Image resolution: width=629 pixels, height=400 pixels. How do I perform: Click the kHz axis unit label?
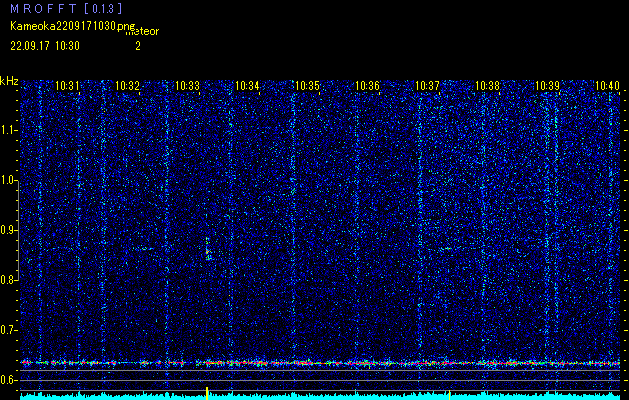point(9,81)
